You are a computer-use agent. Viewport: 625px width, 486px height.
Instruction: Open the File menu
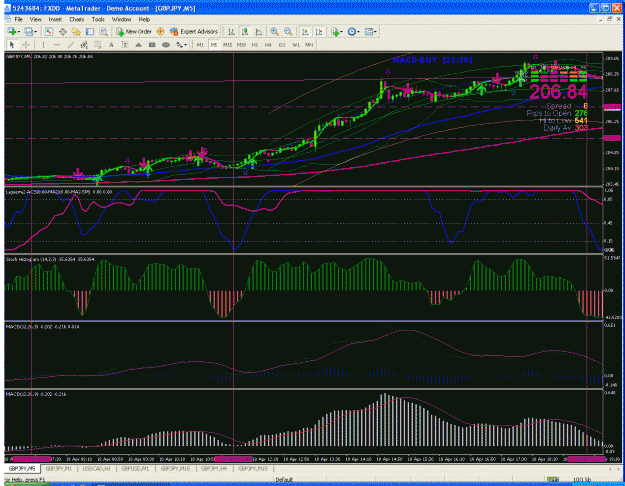(x=19, y=19)
